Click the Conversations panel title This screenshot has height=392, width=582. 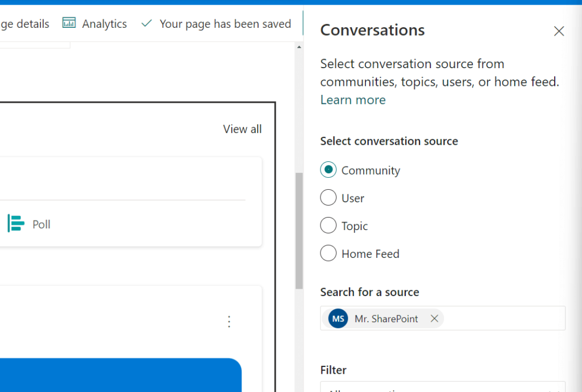(x=372, y=31)
